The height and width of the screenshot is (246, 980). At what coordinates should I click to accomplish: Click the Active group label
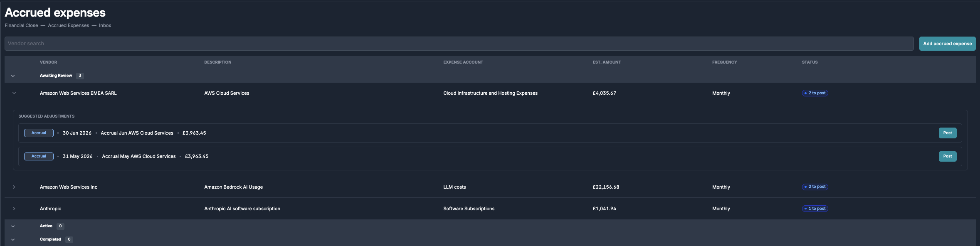pyautogui.click(x=46, y=226)
